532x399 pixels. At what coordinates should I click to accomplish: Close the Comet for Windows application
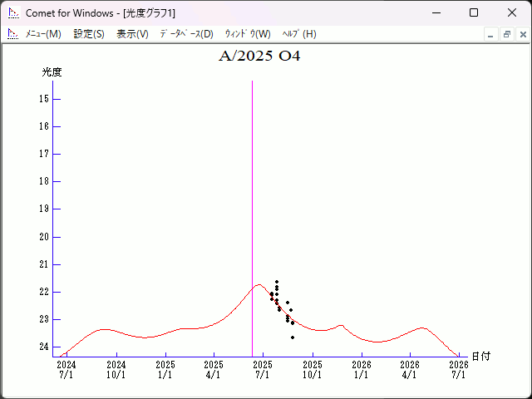(512, 13)
